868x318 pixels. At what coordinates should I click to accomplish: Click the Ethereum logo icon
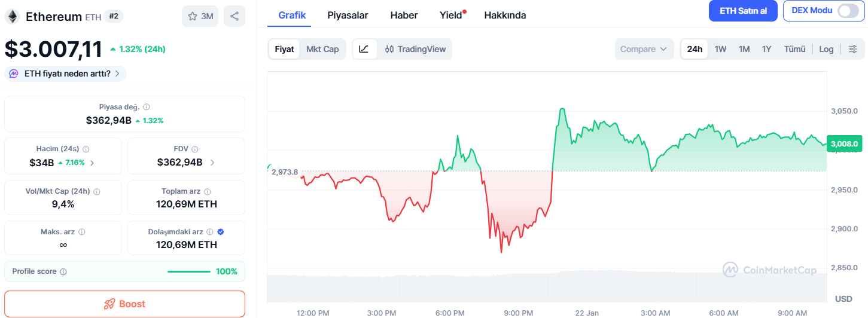pyautogui.click(x=12, y=16)
